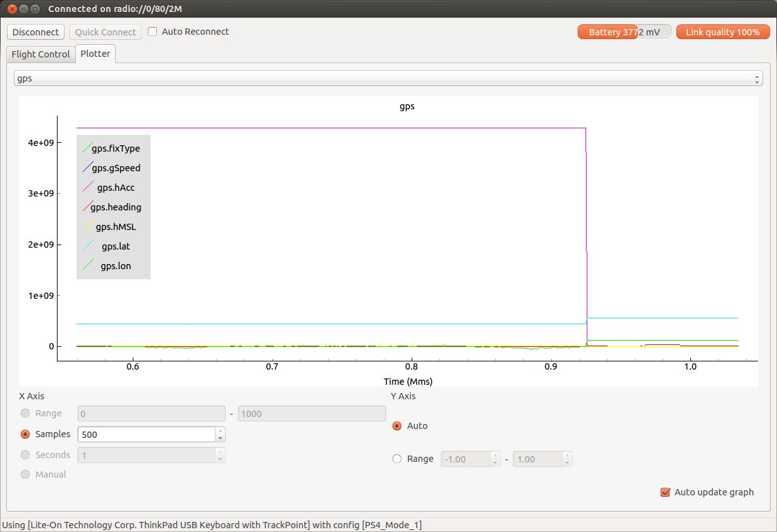This screenshot has width=777, height=532.
Task: Click the blue gps.gSpeed legend line swatch
Action: [88, 168]
